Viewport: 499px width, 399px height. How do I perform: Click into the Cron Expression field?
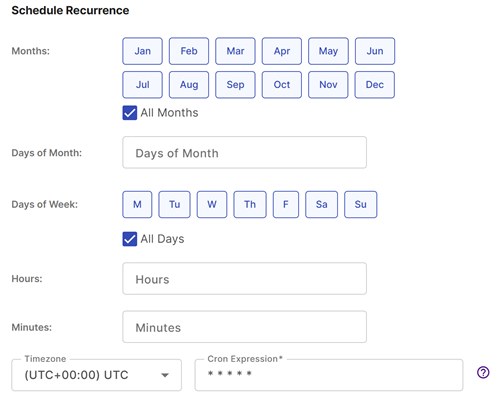tap(329, 375)
